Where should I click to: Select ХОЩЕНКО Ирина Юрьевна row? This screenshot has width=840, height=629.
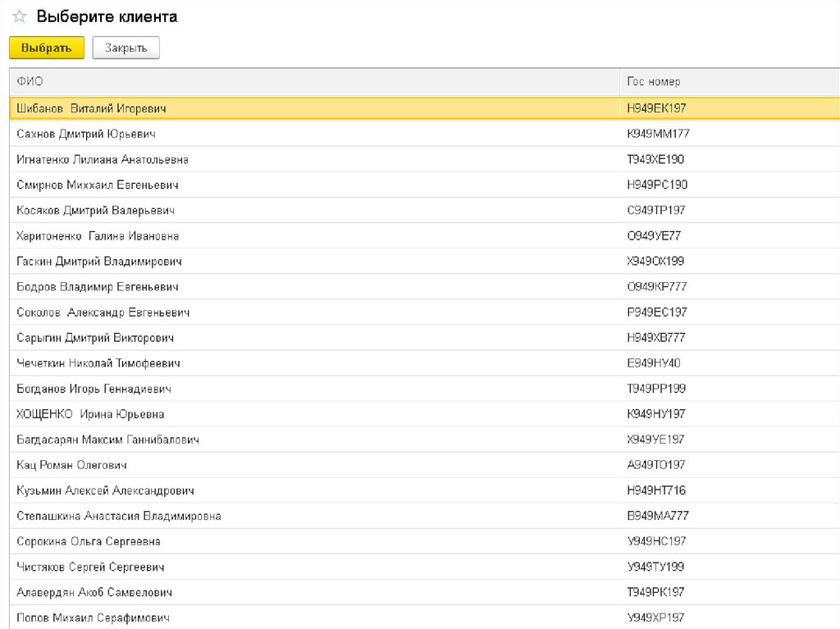(90, 414)
